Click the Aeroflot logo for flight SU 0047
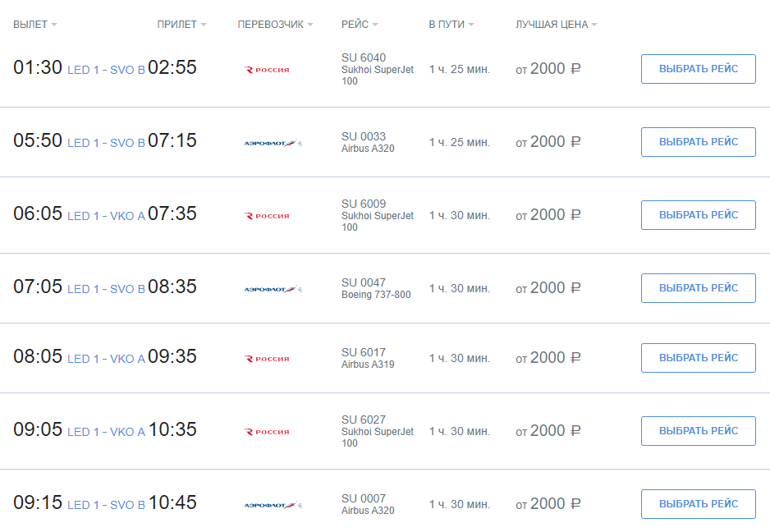The image size is (770, 532). (x=273, y=289)
